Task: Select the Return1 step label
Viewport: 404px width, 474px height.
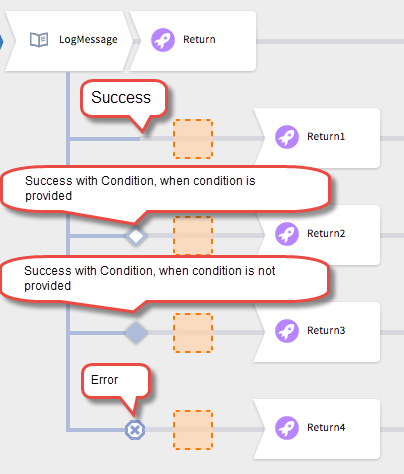Action: pyautogui.click(x=326, y=136)
